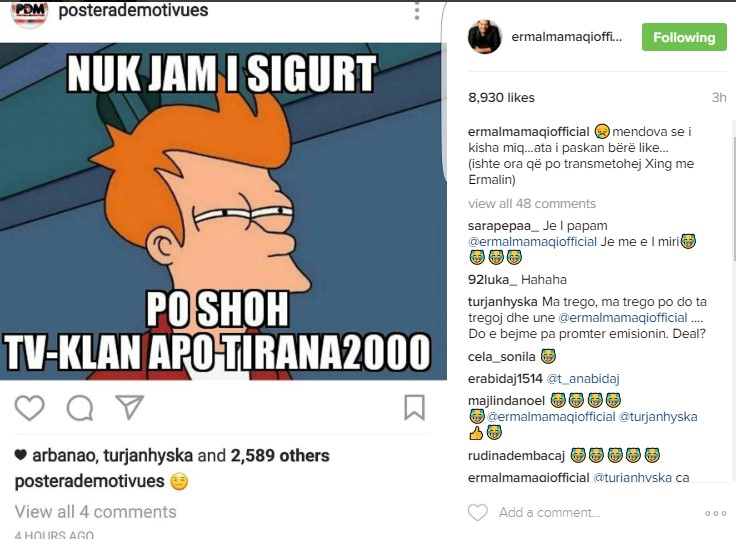Screen dimensions: 736x539
Task: Open turjanhyska in liked-by list
Action: [x=148, y=455]
